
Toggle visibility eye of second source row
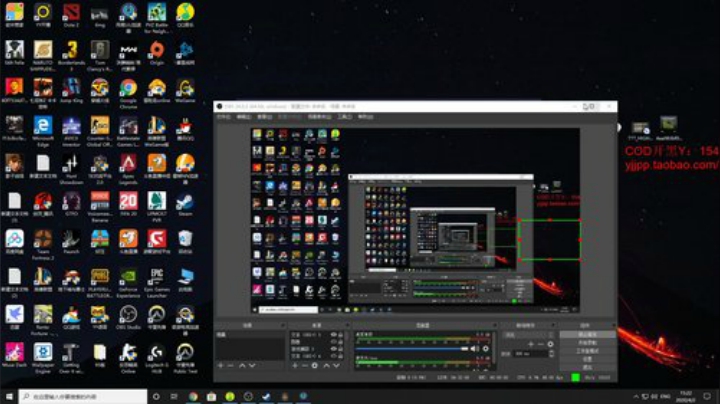pos(334,342)
